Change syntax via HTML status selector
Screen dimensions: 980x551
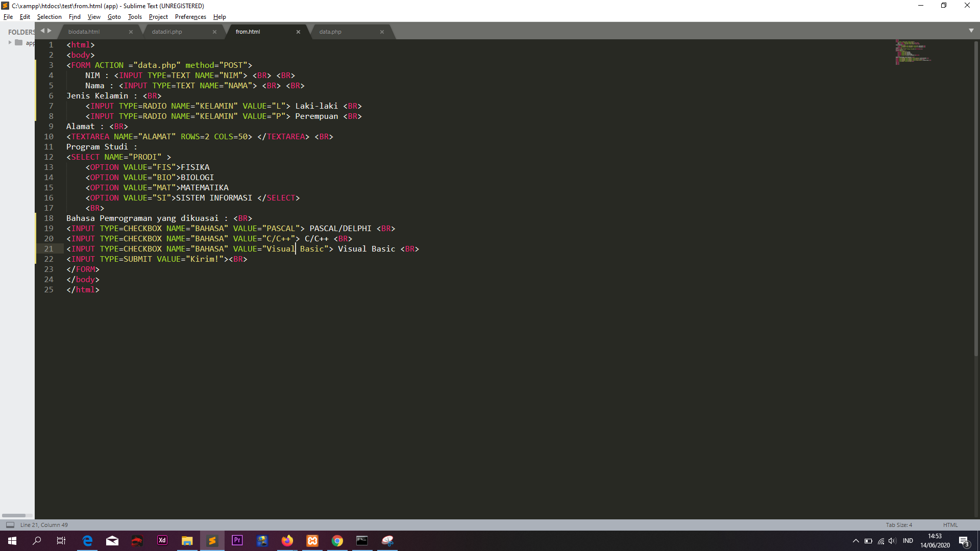pyautogui.click(x=950, y=525)
